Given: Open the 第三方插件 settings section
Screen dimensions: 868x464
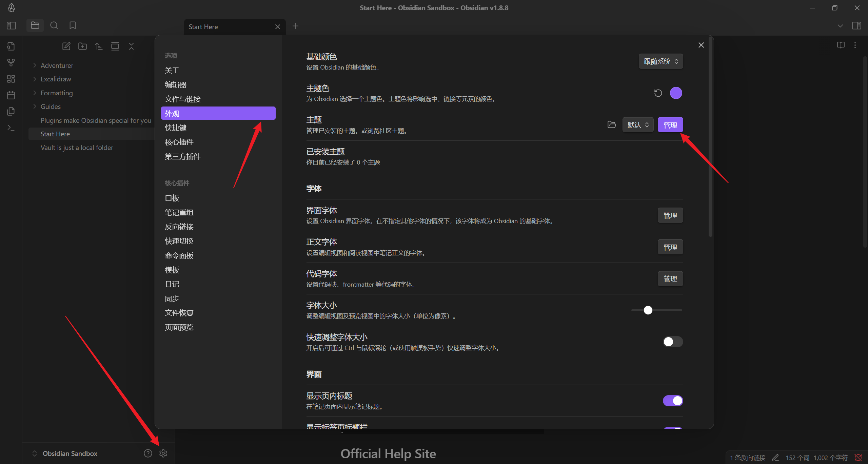Looking at the screenshot, I should pyautogui.click(x=218, y=156).
